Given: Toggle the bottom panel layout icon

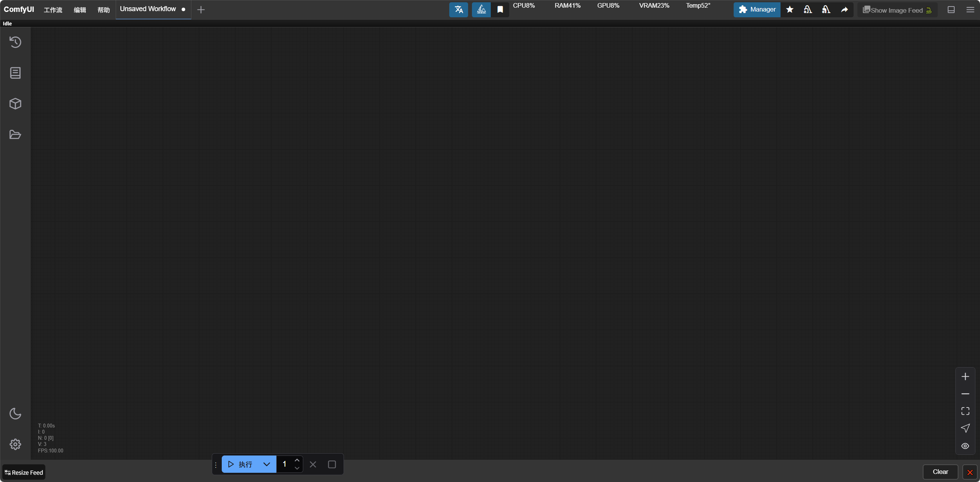Looking at the screenshot, I should (951, 10).
